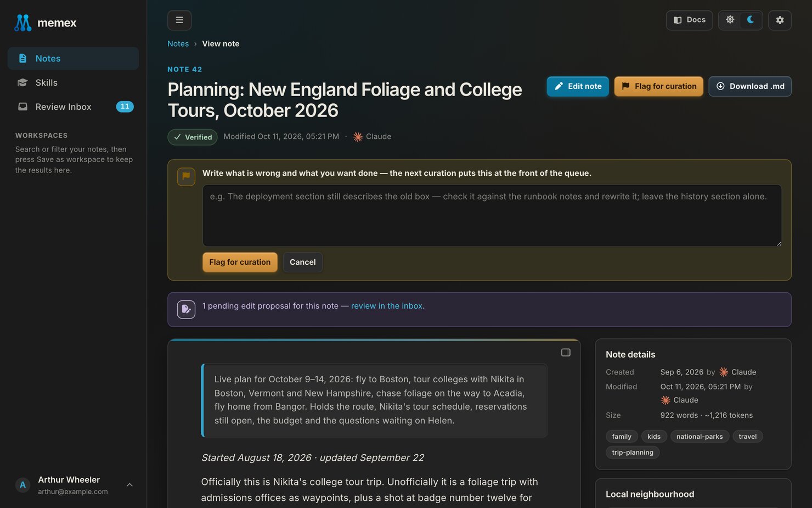Select the travel tag
This screenshot has height=508, width=812.
pos(747,437)
